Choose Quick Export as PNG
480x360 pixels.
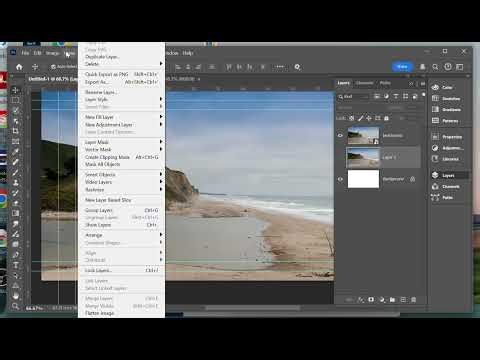point(121,74)
